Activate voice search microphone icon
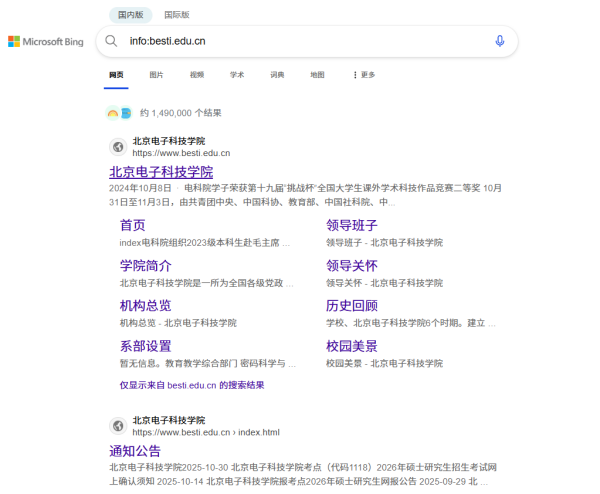Viewport: 600px width, 494px height. click(499, 41)
